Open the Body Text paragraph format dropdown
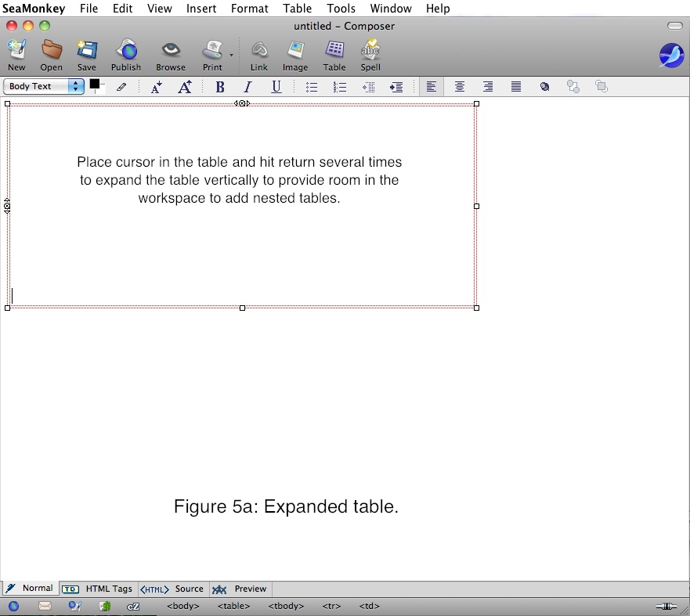Viewport: 690px width, 616px height. 44,87
